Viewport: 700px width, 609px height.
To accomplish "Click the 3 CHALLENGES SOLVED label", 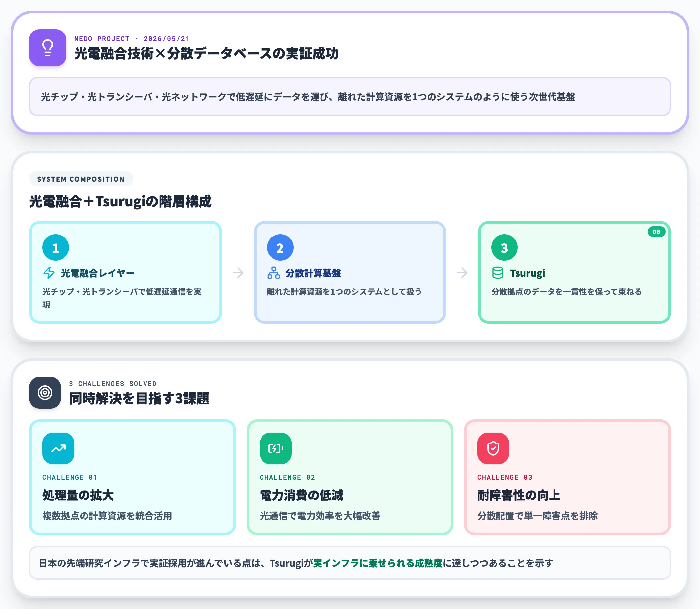I will tap(113, 384).
